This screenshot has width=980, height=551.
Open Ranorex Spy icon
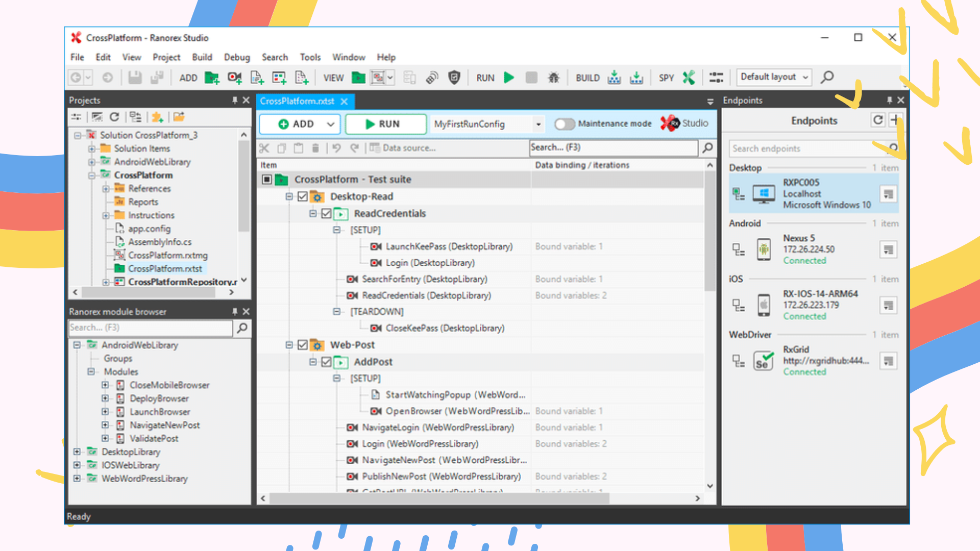(689, 78)
